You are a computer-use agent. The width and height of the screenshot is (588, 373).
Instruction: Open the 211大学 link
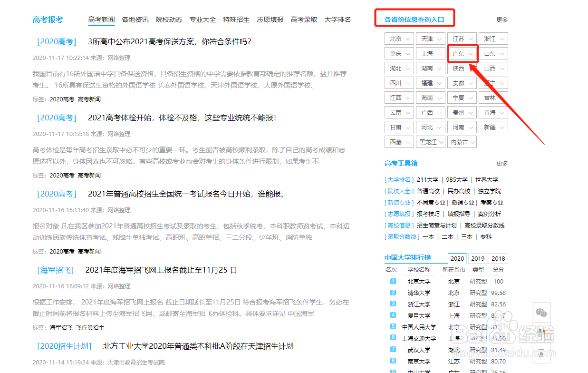click(429, 180)
